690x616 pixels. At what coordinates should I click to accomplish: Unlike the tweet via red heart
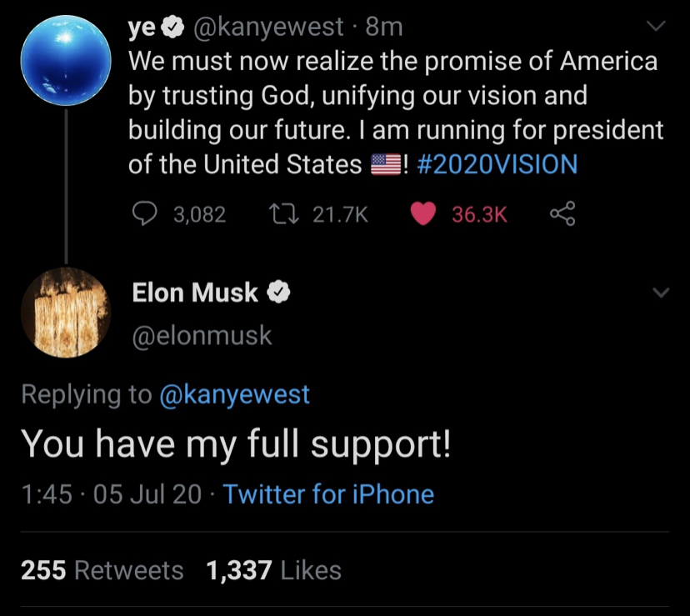(x=423, y=214)
